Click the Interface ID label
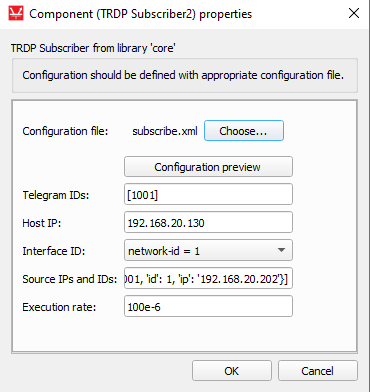 point(54,251)
